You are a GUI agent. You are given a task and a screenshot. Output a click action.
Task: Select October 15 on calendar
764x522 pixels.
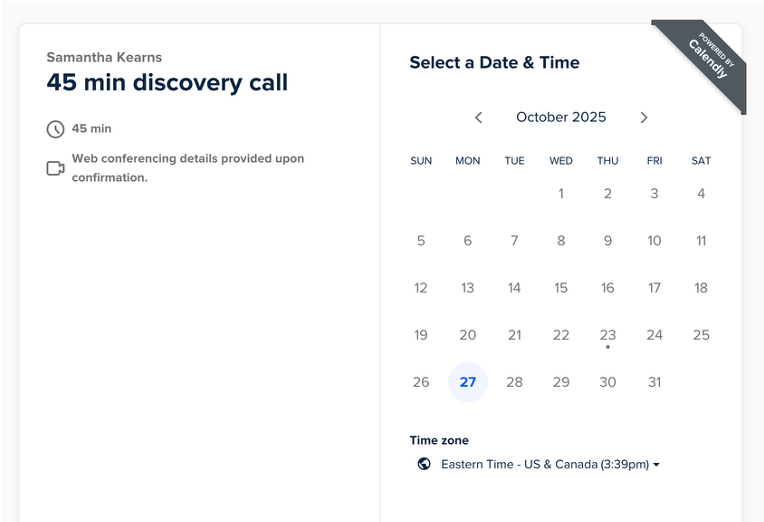click(561, 288)
